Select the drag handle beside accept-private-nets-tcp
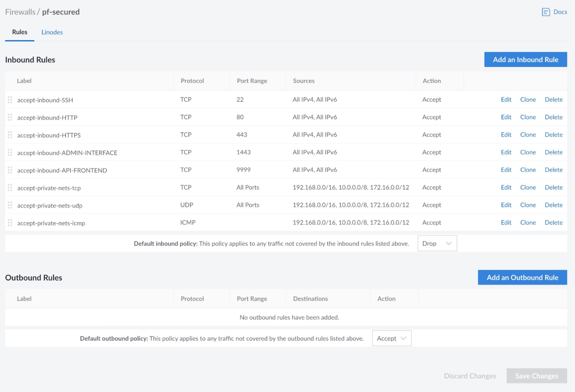 pos(10,188)
